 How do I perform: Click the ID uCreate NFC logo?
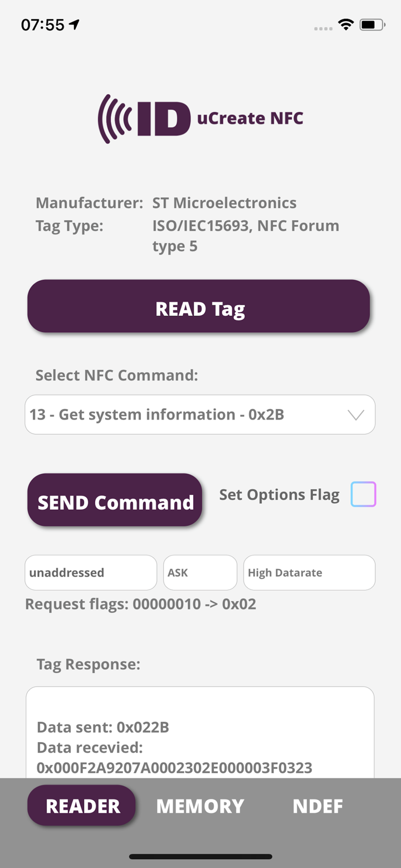200,118
